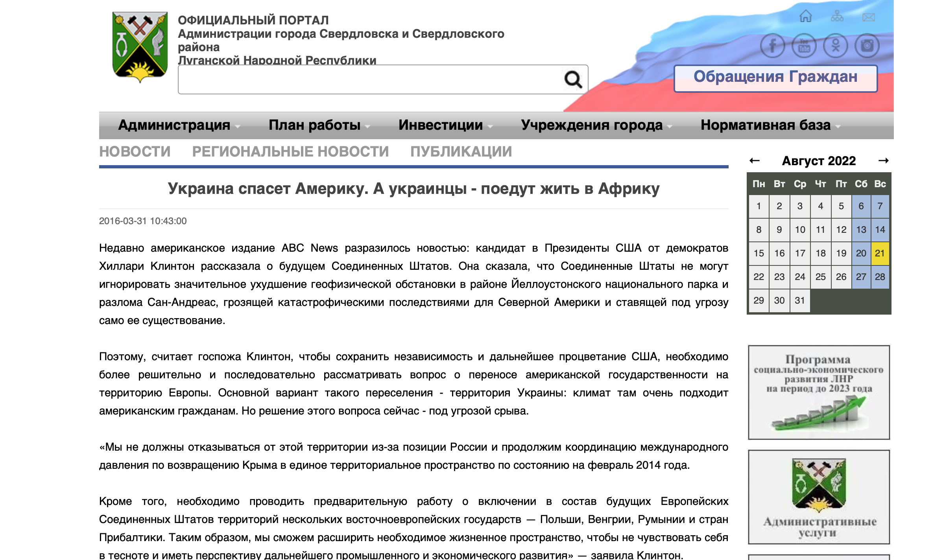The width and height of the screenshot is (945, 560).
Task: Open the YouTube social icon
Action: [804, 46]
